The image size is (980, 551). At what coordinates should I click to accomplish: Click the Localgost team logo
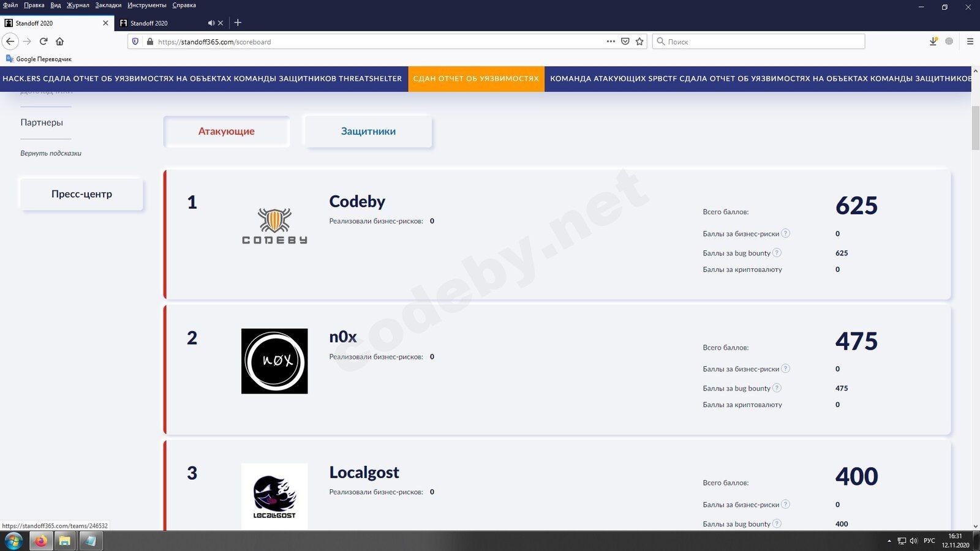(x=274, y=497)
